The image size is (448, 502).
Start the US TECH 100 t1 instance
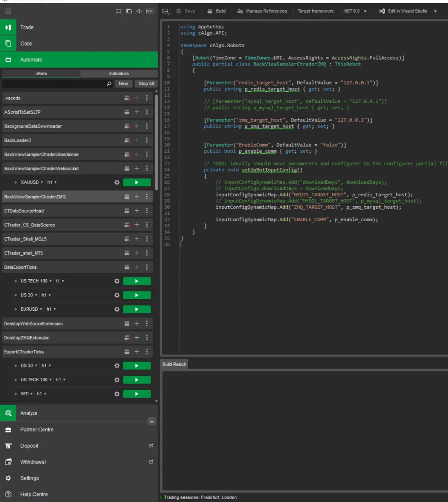(137, 281)
